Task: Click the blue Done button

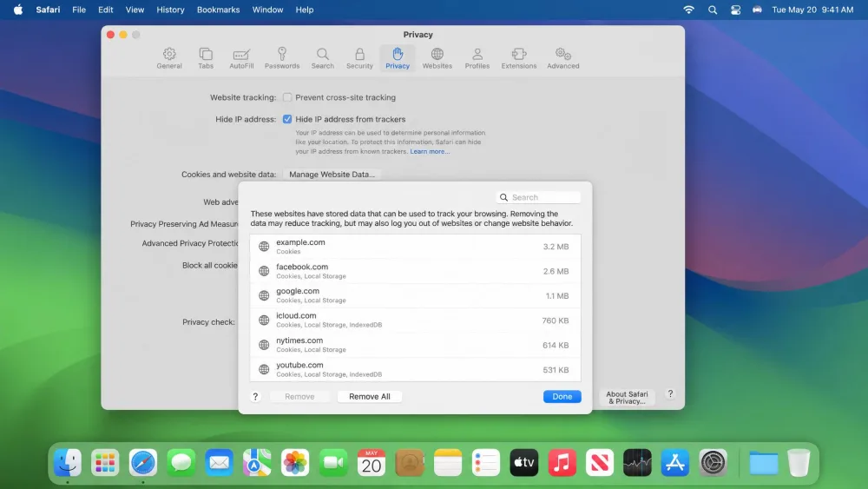Action: click(x=562, y=397)
